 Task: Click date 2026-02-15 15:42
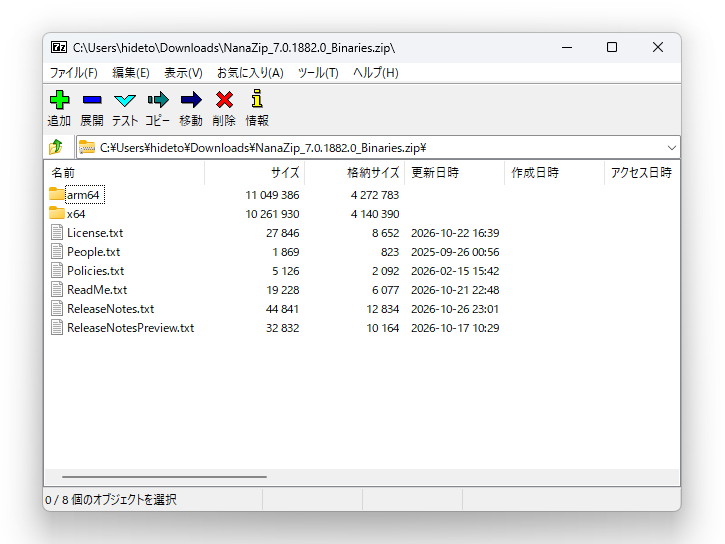pos(455,271)
